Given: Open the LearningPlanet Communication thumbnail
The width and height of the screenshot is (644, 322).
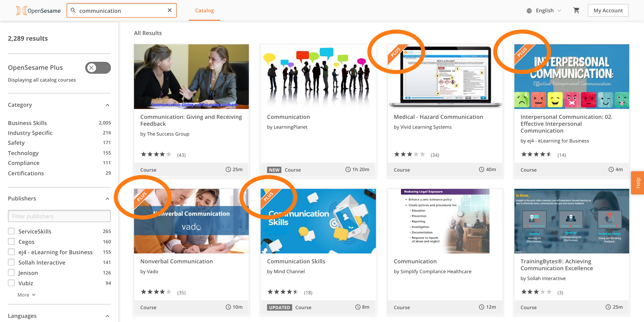Looking at the screenshot, I should [x=318, y=77].
